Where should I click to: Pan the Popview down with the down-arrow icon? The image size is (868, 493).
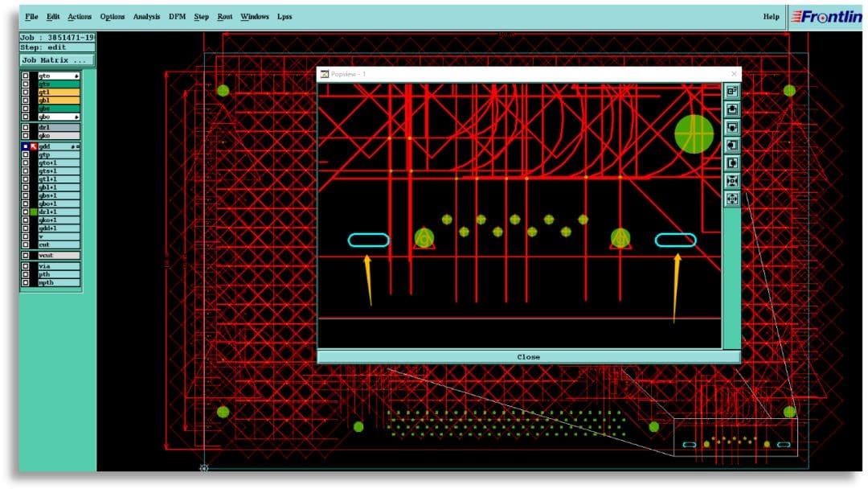732,127
